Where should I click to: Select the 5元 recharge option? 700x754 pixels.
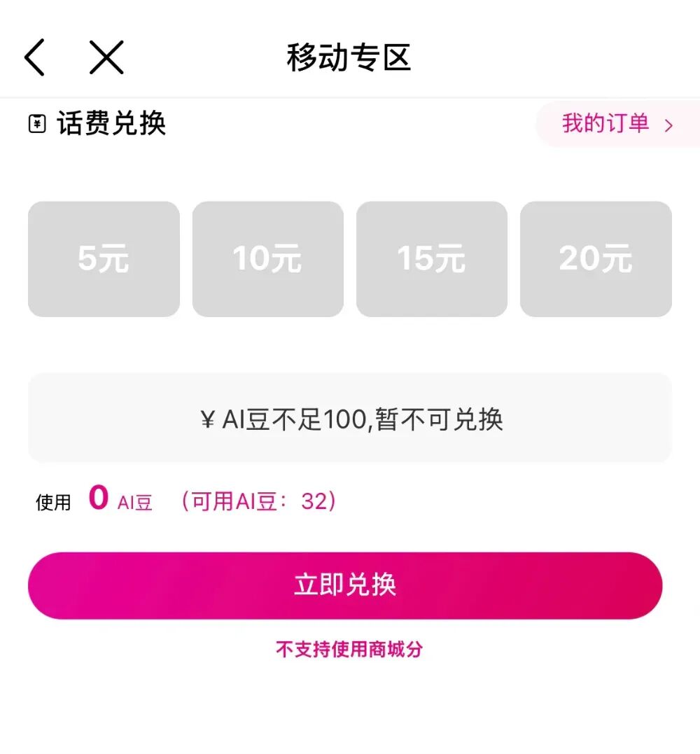point(104,259)
